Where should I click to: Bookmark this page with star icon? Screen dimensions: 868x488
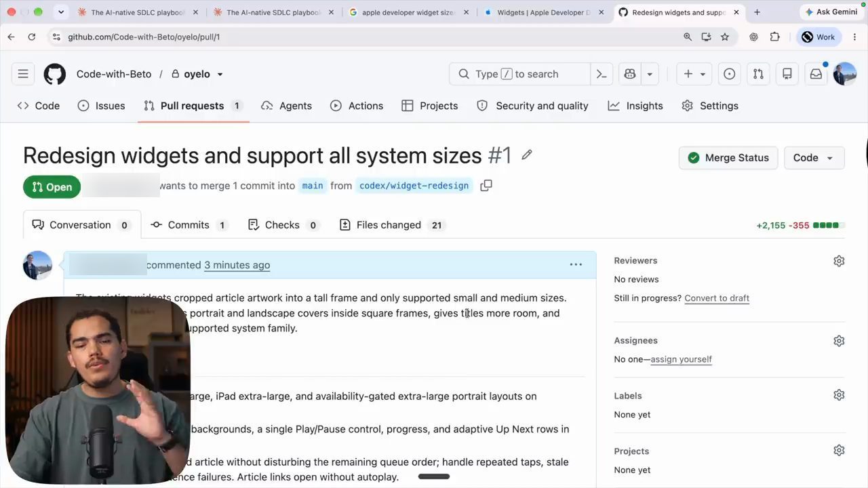(725, 37)
